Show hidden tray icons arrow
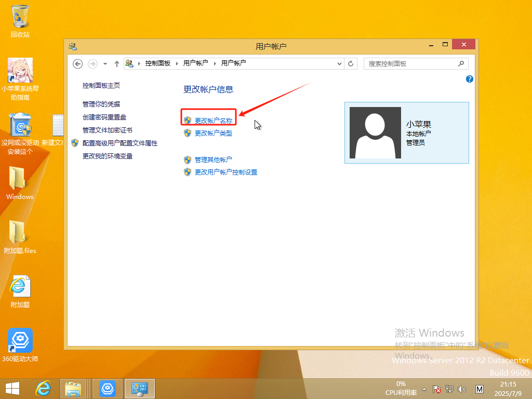This screenshot has width=532, height=399. point(424,389)
